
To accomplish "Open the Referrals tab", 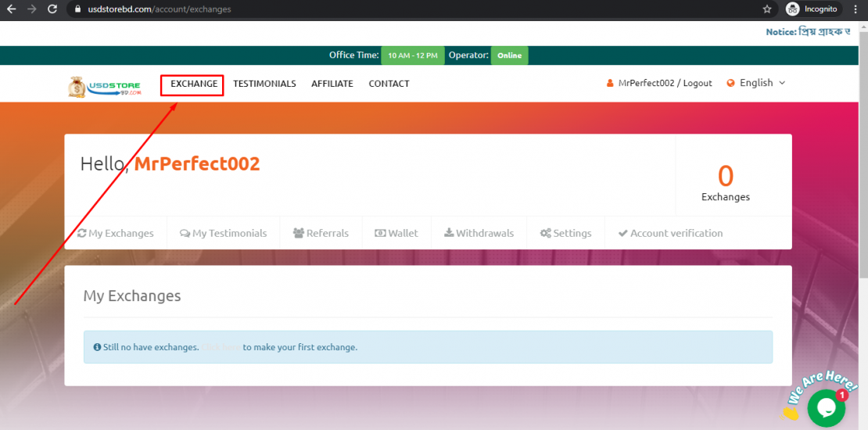I will coord(321,233).
